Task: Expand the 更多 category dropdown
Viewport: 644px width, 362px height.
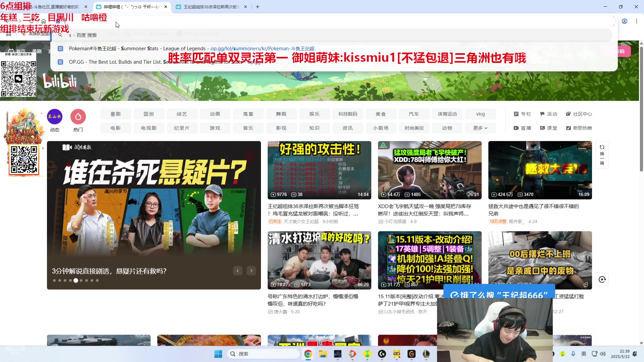Action: [x=480, y=128]
